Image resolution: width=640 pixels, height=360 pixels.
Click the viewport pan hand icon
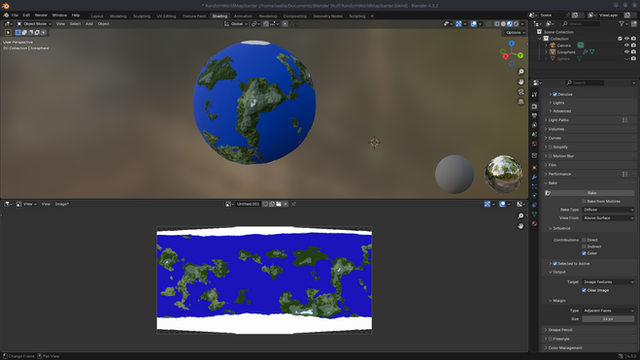[x=521, y=82]
